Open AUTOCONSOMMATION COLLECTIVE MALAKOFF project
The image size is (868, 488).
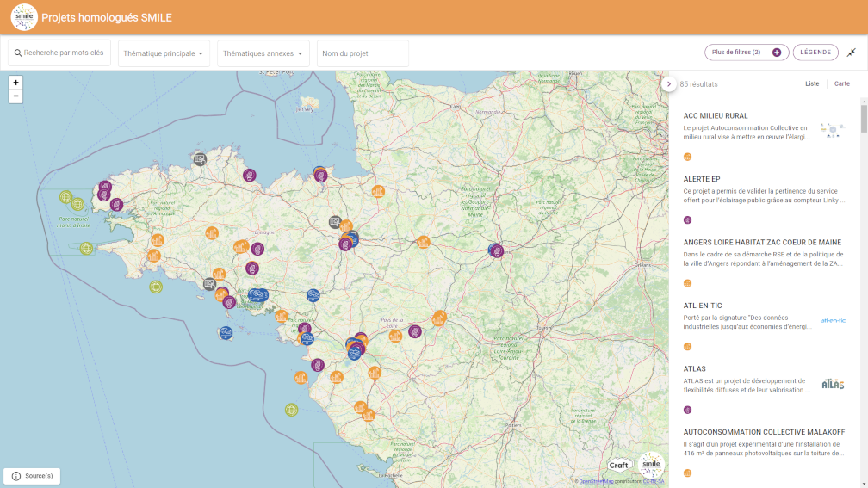tap(764, 432)
